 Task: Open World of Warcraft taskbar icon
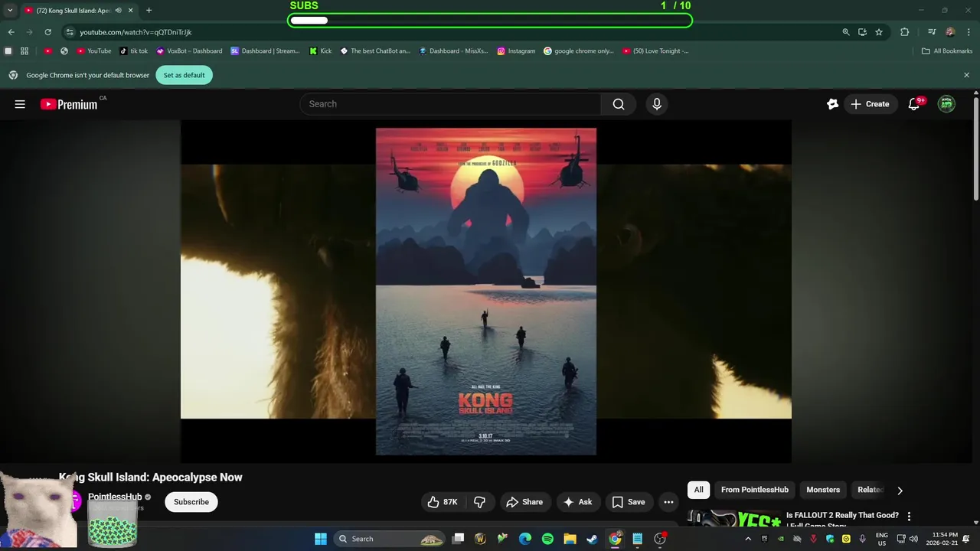tap(481, 539)
